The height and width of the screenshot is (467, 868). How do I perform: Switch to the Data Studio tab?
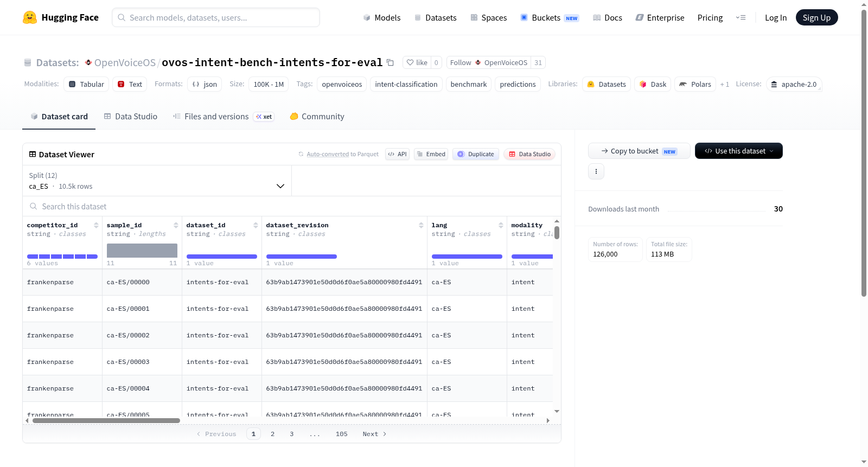(131, 116)
